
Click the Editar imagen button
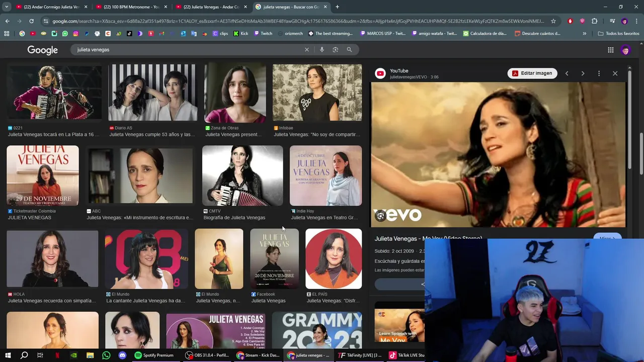(532, 73)
